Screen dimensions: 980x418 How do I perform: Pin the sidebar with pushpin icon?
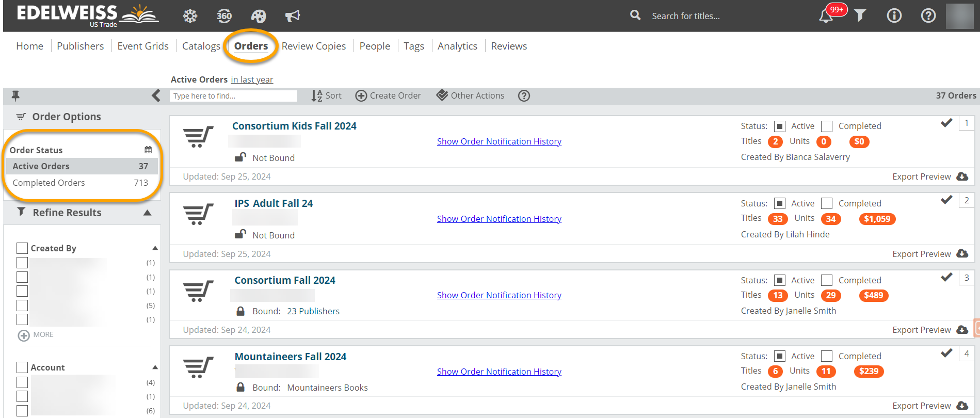coord(15,95)
